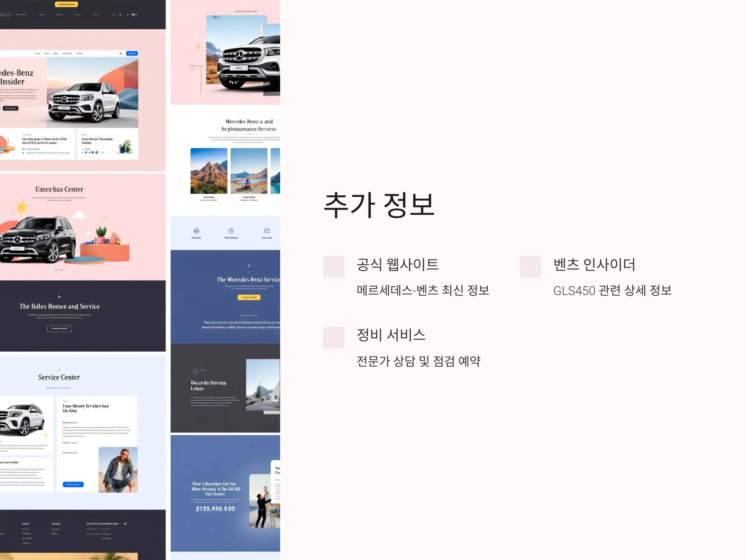Click the square icon beside 벤츠 인사이더
This screenshot has width=747, height=560.
[x=530, y=267]
